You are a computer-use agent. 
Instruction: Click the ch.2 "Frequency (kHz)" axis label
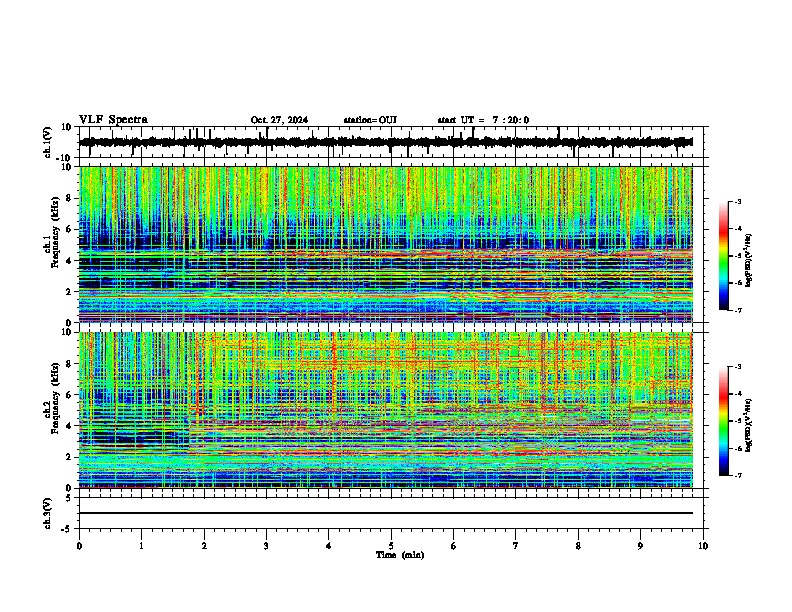point(55,398)
